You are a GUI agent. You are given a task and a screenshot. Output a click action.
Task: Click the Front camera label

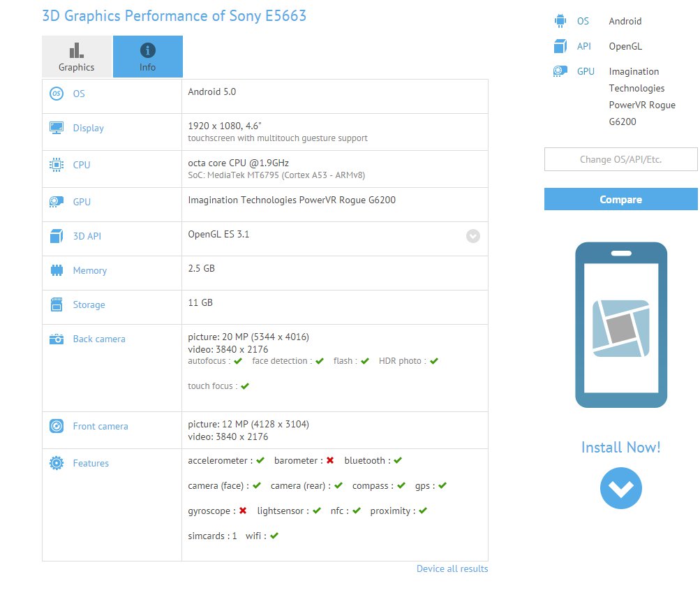[100, 426]
